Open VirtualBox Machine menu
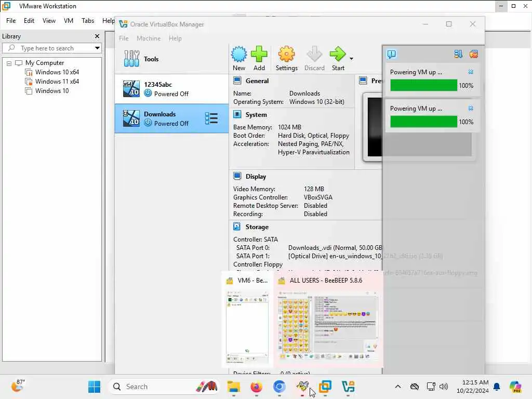 149,38
